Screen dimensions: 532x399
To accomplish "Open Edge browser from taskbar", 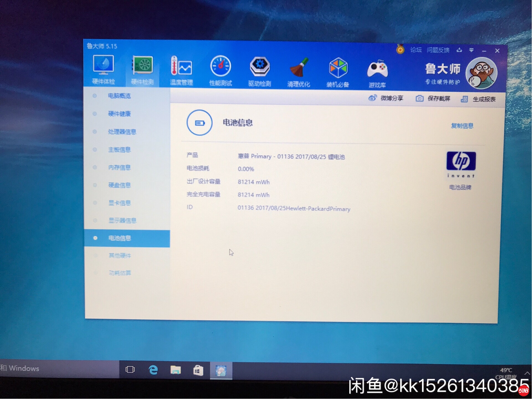I will 153,370.
